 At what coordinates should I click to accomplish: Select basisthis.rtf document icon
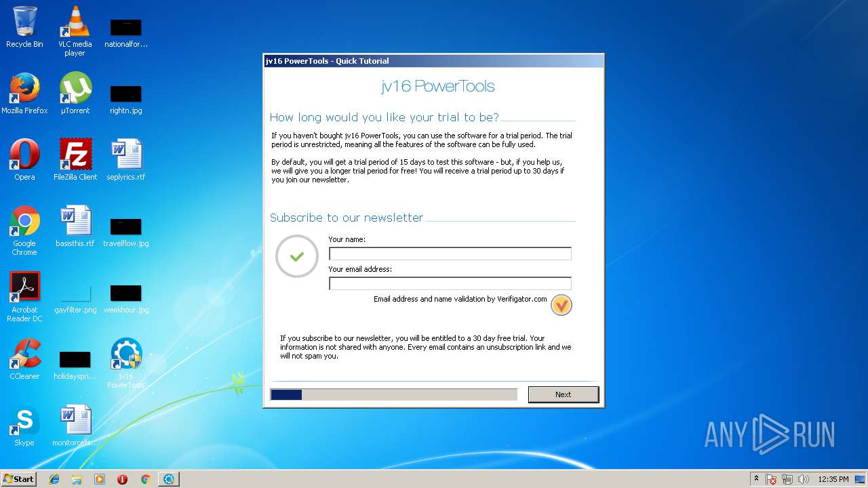75,226
